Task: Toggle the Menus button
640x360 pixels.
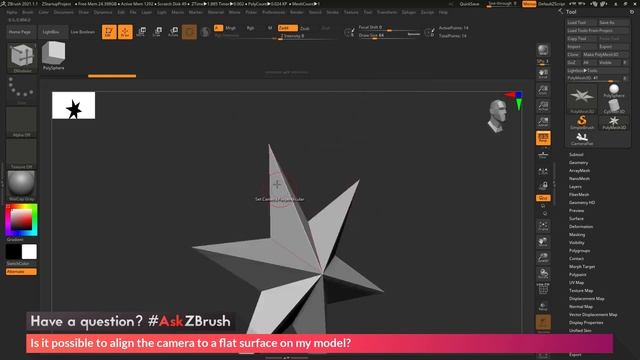Action: [529, 4]
